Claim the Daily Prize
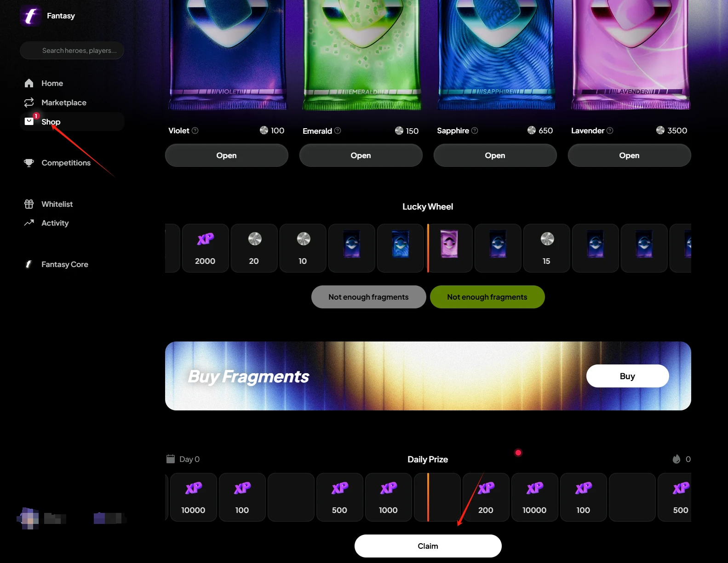Image resolution: width=728 pixels, height=563 pixels. 428,546
